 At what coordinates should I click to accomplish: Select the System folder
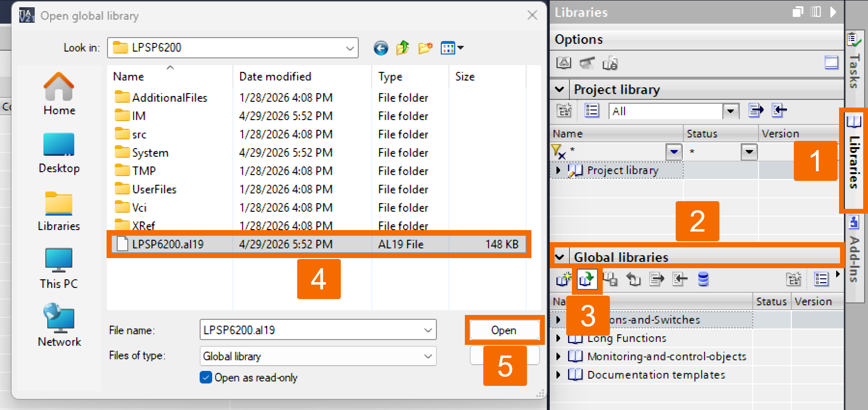[141, 152]
